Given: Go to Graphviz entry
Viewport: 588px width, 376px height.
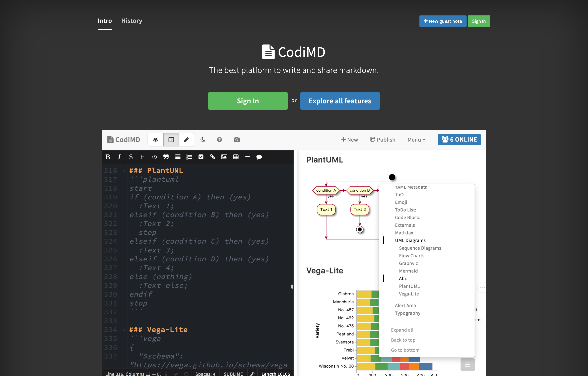Looking at the screenshot, I should coord(408,263).
